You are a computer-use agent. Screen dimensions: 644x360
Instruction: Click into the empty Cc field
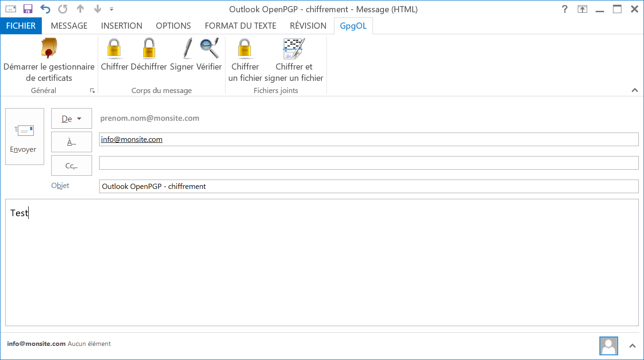pyautogui.click(x=369, y=163)
